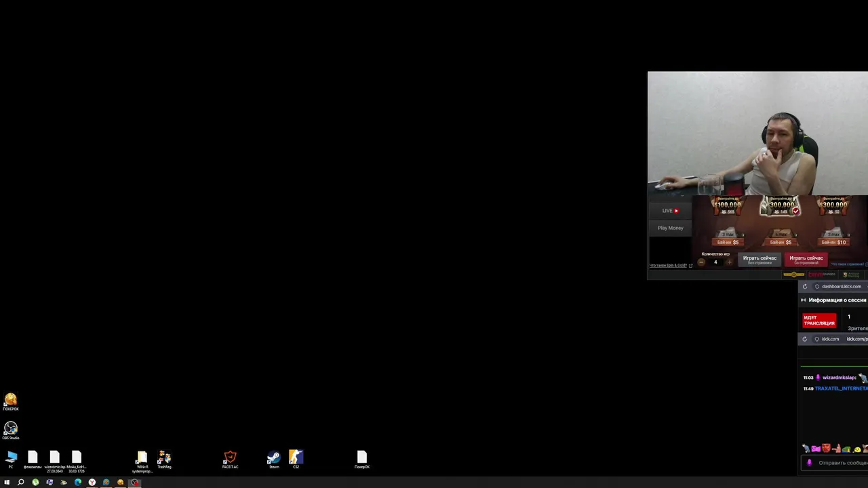Launch FACEIT AC from desktop
The height and width of the screenshot is (488, 868).
(x=230, y=460)
